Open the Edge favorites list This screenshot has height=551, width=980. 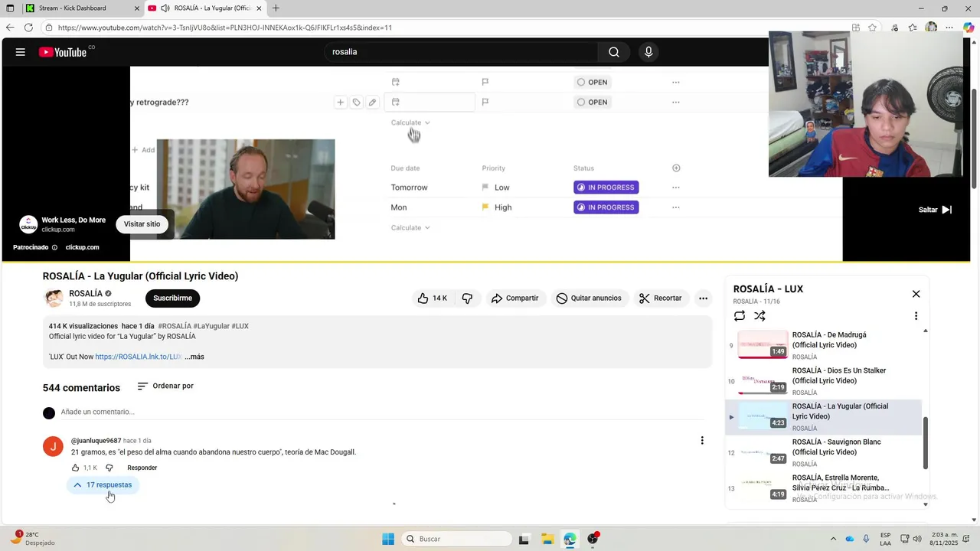click(x=913, y=28)
